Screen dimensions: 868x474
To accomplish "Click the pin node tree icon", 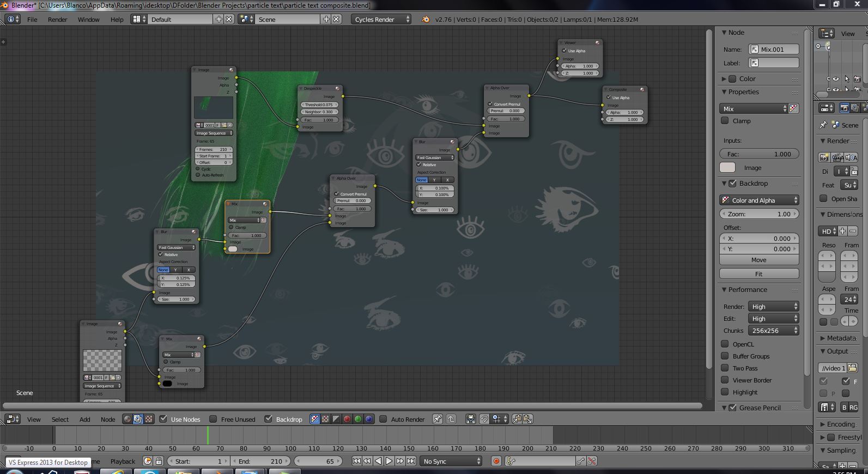I will (x=437, y=419).
